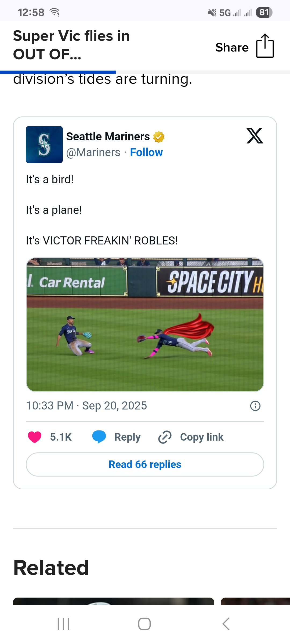Open tweet info circle icon
Viewport: 290px width, 644px height.
(255, 406)
